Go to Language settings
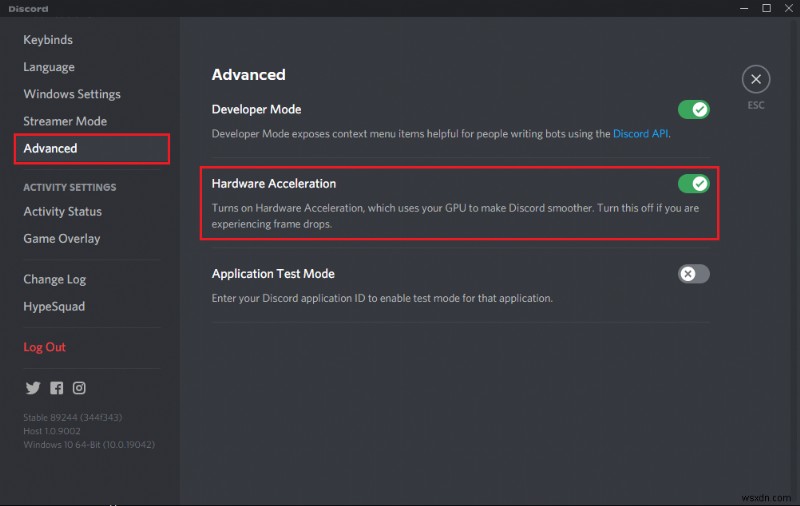The height and width of the screenshot is (506, 800). (x=49, y=67)
